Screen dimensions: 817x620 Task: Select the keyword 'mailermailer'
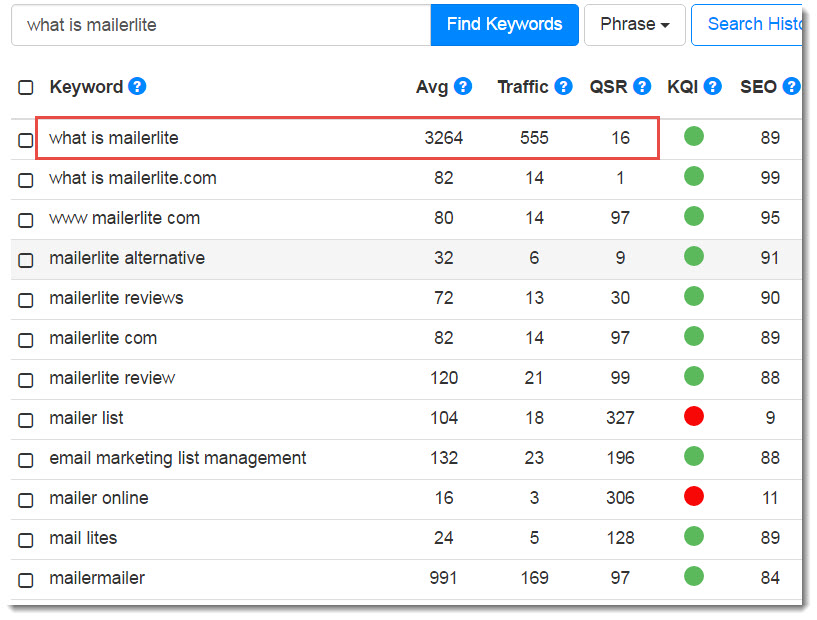(97, 578)
